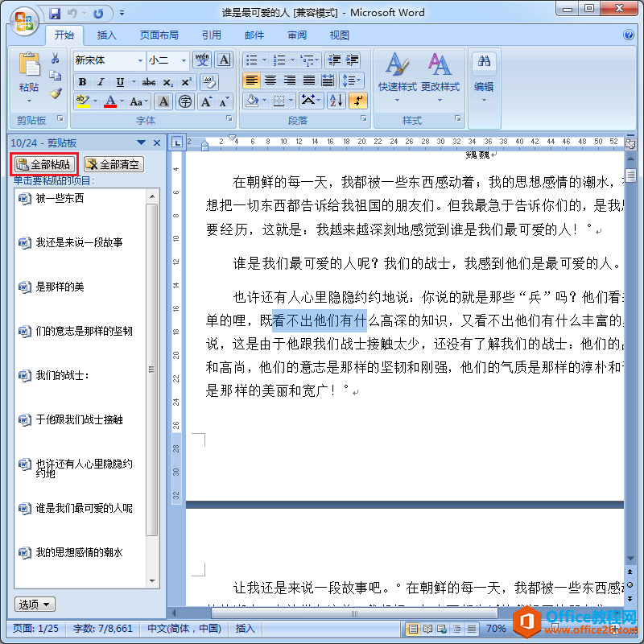Toggle Align Right paragraph alignment
644x644 pixels.
289,80
